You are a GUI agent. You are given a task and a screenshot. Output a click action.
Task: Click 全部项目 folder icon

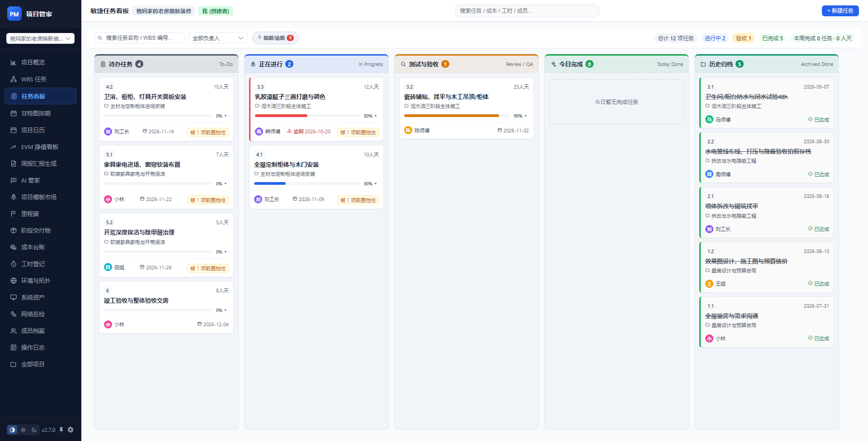(14, 364)
